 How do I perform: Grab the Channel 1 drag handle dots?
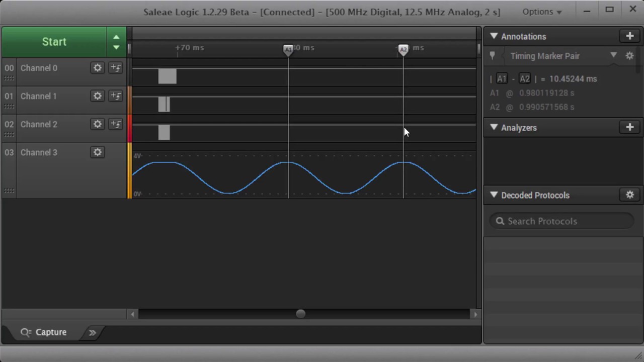[x=9, y=107]
